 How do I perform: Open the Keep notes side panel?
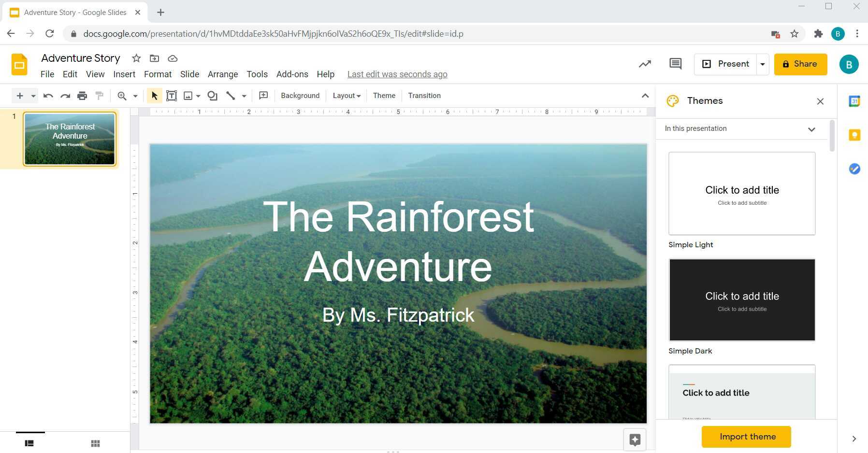tap(854, 135)
